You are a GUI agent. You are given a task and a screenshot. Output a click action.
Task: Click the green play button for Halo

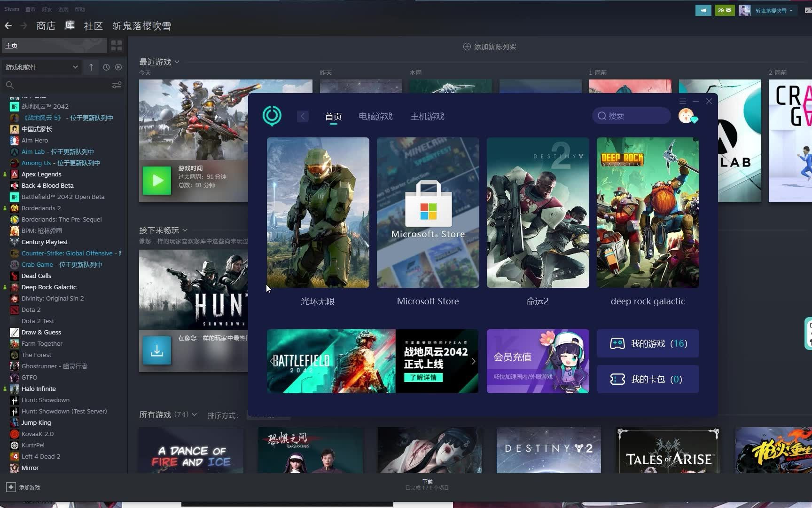point(157,180)
